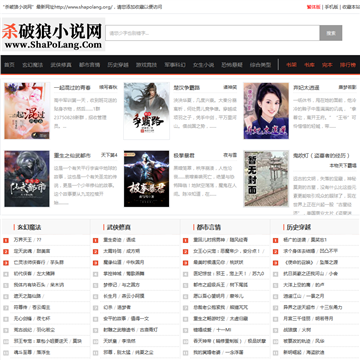Open 异界之逆天超市 in 历史穿越 list
This screenshot has width=360, height=360.
[299, 307]
